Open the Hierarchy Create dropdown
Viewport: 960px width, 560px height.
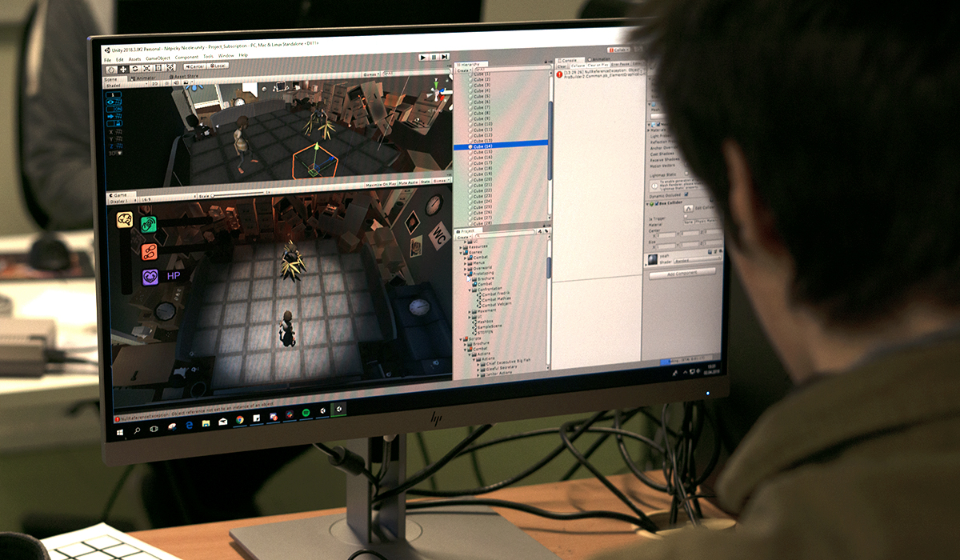[464, 70]
